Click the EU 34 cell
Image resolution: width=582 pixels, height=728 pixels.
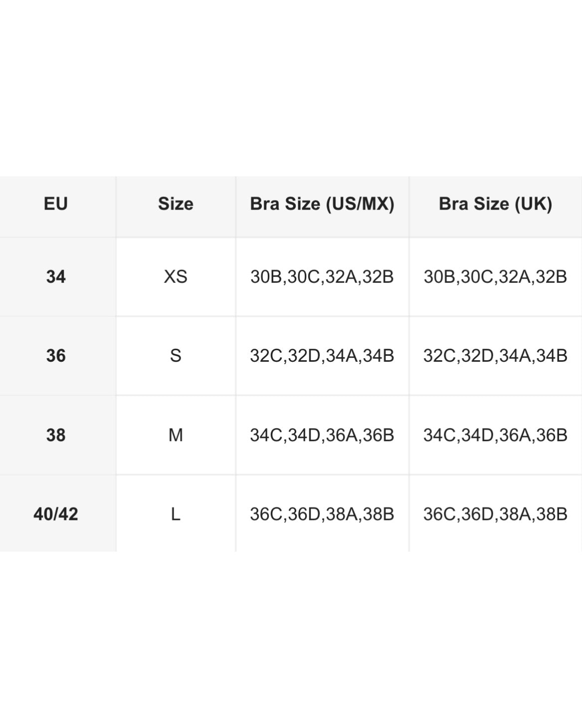56,276
